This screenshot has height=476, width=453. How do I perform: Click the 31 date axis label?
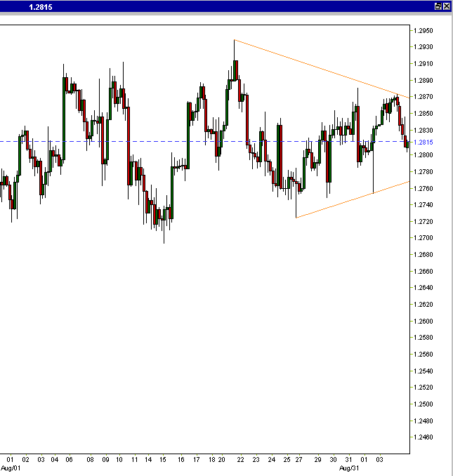pyautogui.click(x=348, y=460)
